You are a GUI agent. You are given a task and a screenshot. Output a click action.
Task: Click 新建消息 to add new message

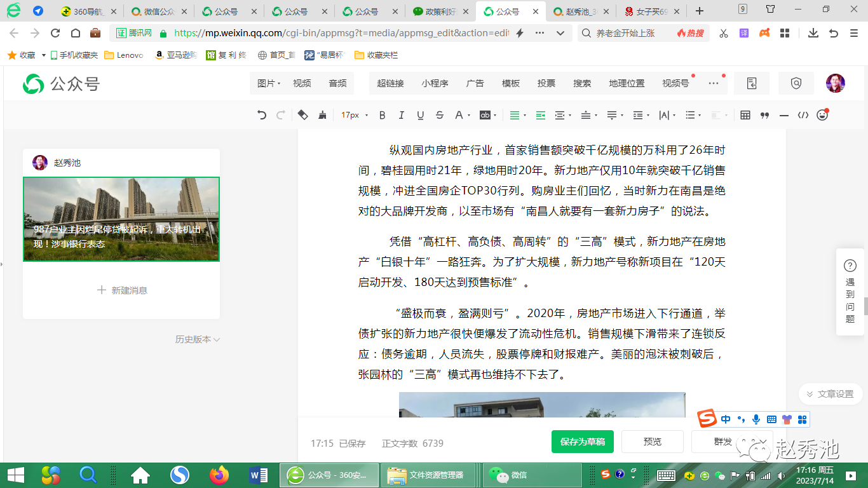pos(122,290)
